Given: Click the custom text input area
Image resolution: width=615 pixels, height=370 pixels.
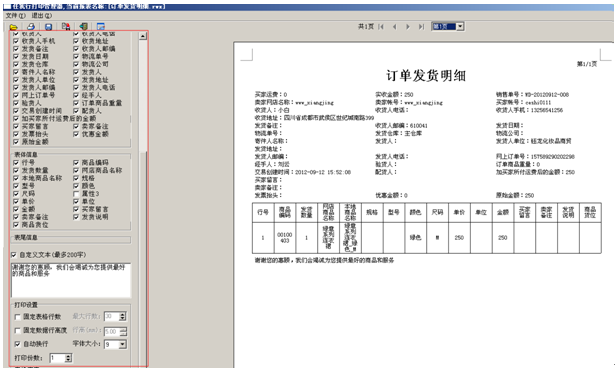Looking at the screenshot, I should pyautogui.click(x=71, y=280).
